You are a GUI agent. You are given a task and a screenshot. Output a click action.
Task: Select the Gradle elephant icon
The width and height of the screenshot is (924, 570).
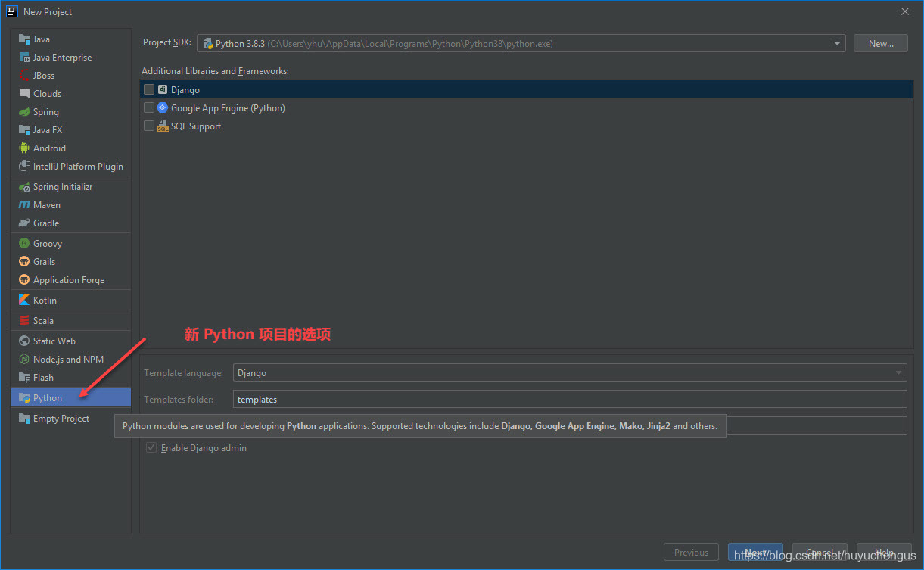[x=24, y=223]
